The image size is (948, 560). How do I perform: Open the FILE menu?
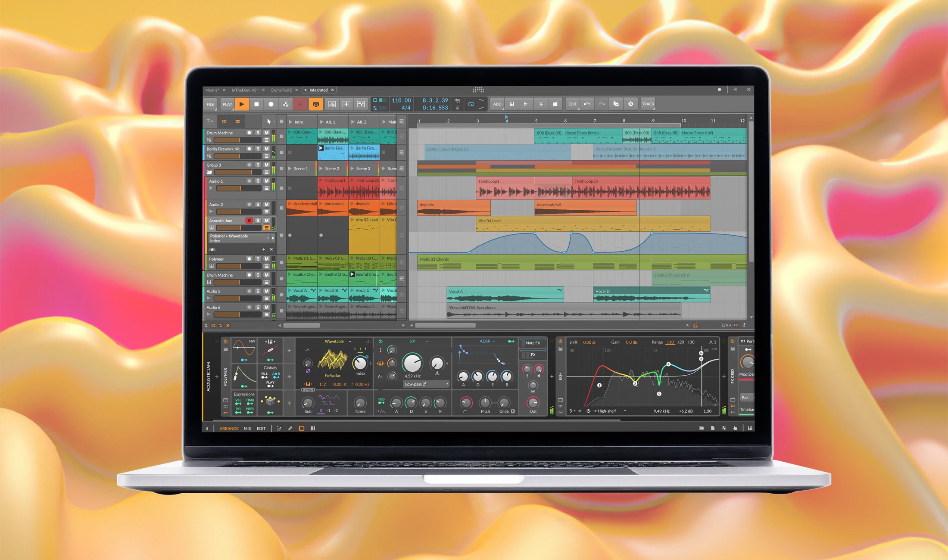coord(210,104)
